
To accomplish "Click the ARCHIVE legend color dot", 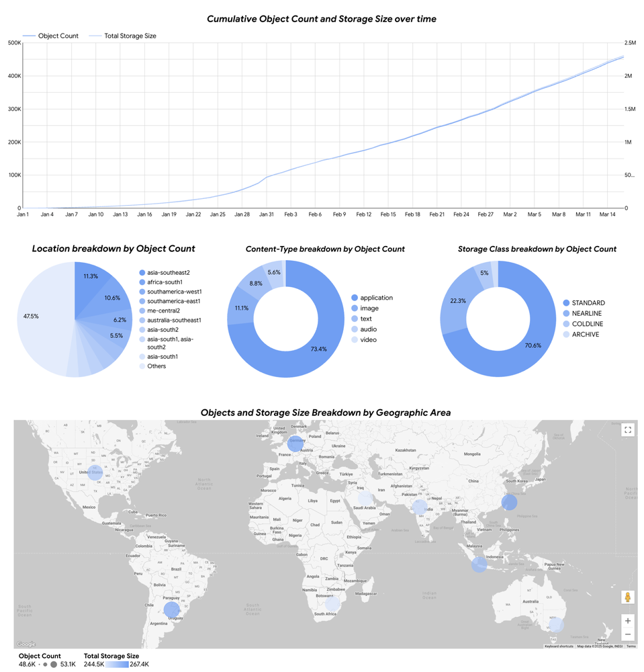I will pyautogui.click(x=565, y=335).
